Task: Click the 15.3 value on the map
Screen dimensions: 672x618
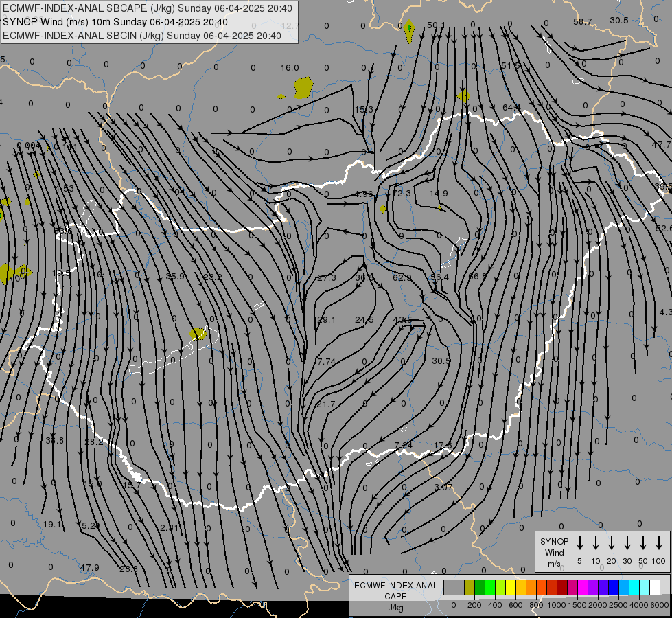Action: (x=364, y=110)
